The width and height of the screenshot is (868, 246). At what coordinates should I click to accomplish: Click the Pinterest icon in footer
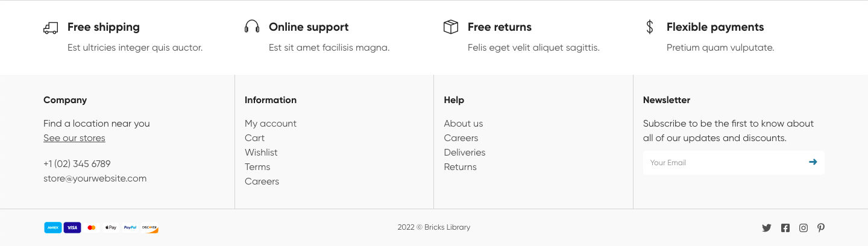point(821,228)
